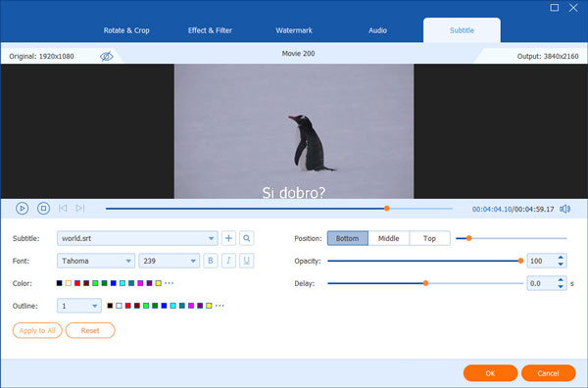Toggle the original preview eye icon

point(107,56)
